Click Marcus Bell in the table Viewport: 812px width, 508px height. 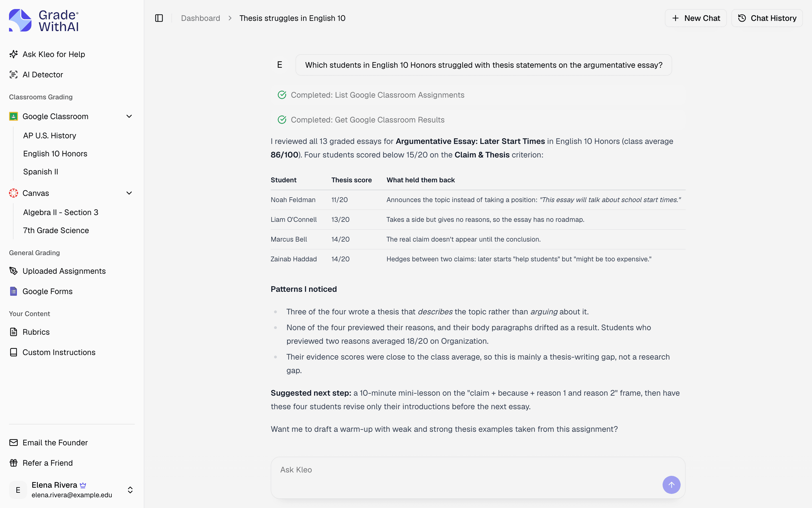click(x=288, y=239)
